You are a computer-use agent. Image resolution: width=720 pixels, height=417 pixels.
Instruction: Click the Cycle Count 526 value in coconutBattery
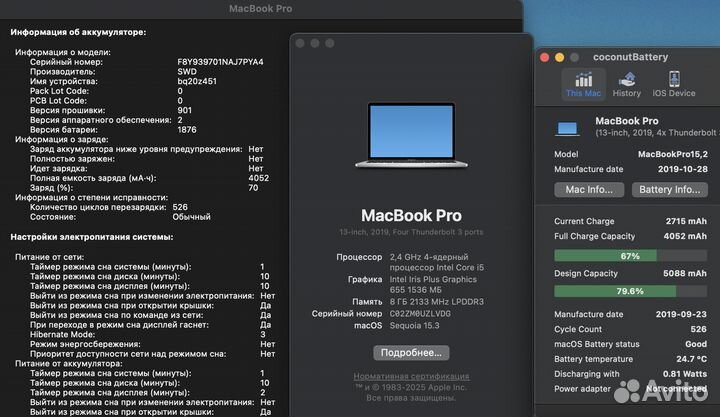[x=698, y=329]
